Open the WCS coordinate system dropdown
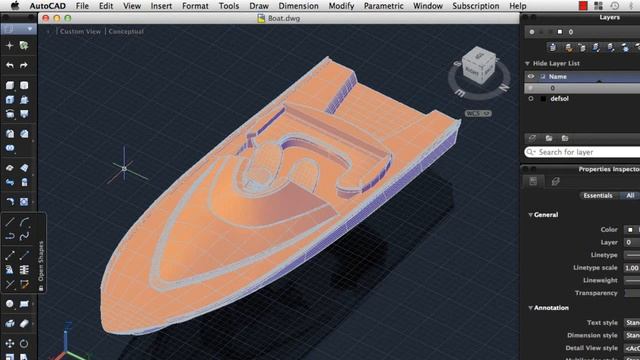Viewport: 640px width, 360px height. pyautogui.click(x=478, y=113)
